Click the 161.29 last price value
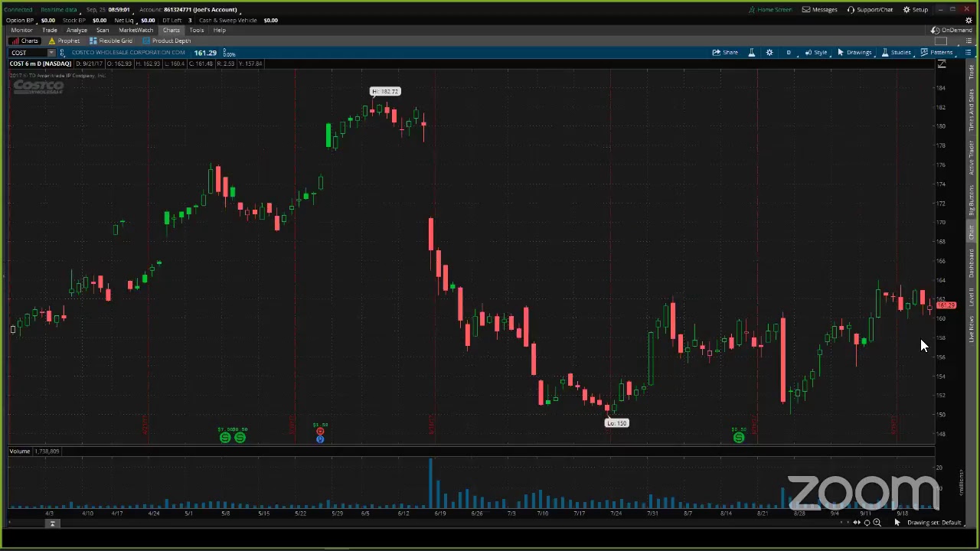The image size is (980, 551). [205, 53]
